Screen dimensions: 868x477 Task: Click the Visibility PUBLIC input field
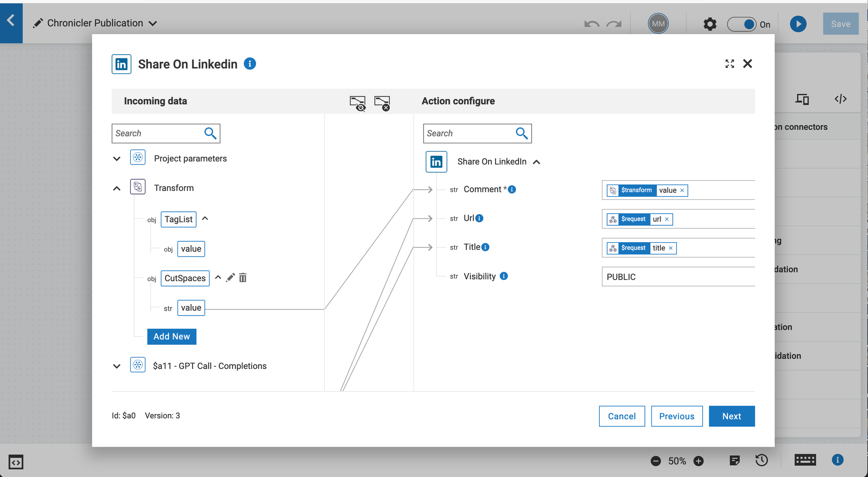677,277
